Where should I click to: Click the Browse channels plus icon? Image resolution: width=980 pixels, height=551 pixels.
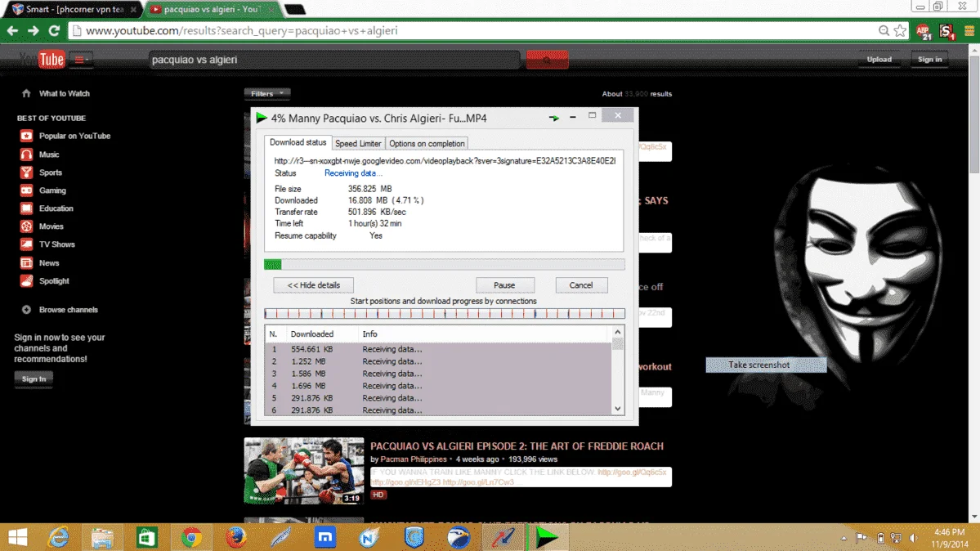[x=26, y=310]
